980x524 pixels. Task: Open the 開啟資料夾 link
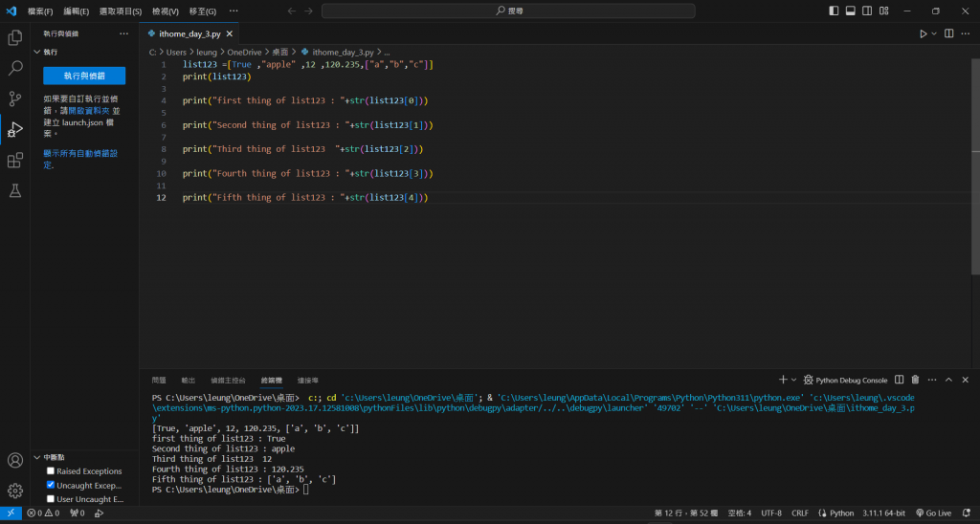tap(89, 111)
